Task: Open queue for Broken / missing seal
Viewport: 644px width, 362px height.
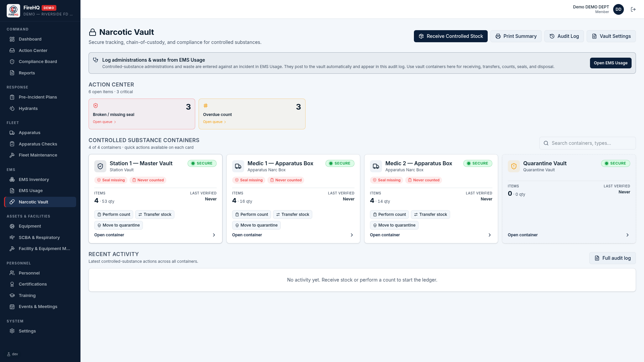Action: (104, 122)
